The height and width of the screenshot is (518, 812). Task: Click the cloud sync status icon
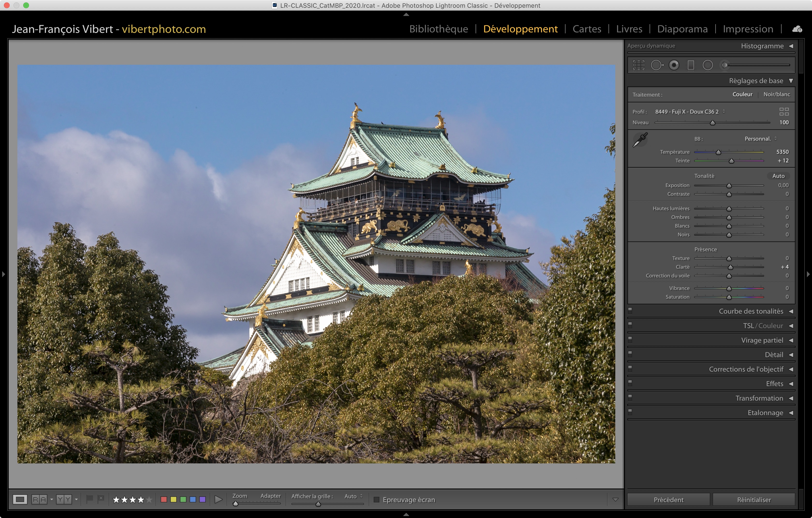(797, 29)
